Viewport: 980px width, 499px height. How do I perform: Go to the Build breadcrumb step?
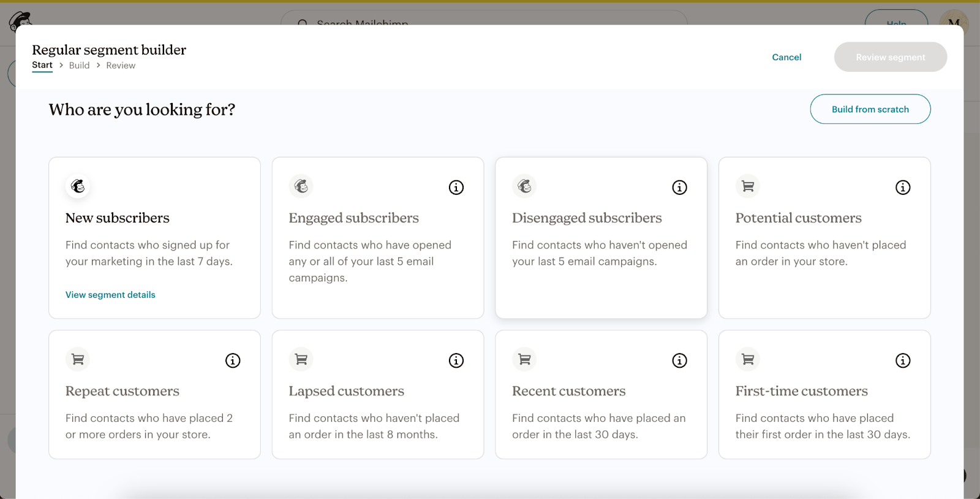(x=79, y=66)
